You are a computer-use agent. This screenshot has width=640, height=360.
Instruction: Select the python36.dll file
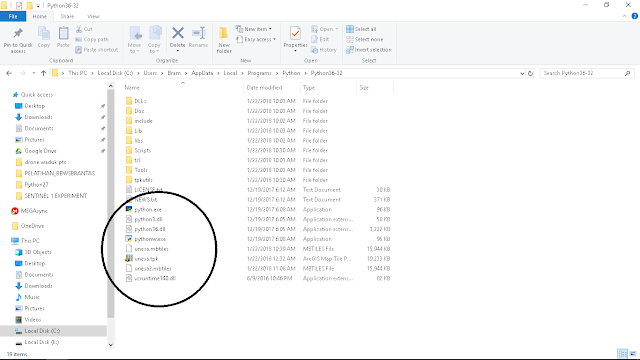[x=150, y=229]
